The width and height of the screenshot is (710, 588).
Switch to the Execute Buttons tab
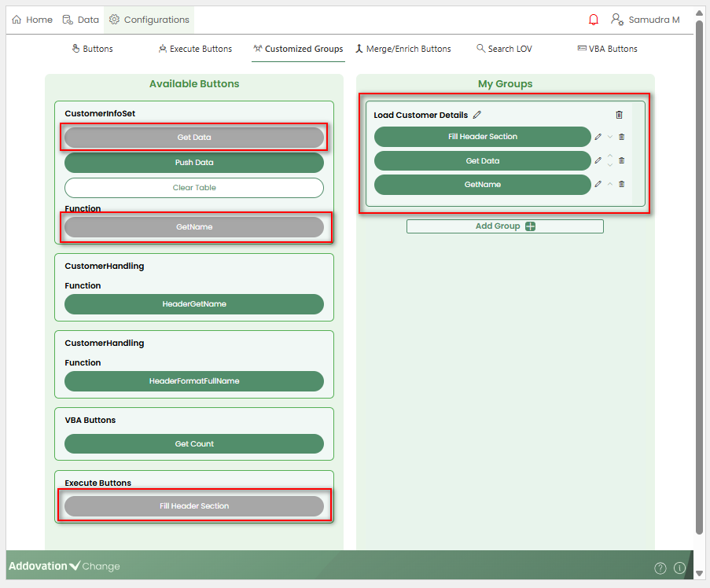point(195,49)
